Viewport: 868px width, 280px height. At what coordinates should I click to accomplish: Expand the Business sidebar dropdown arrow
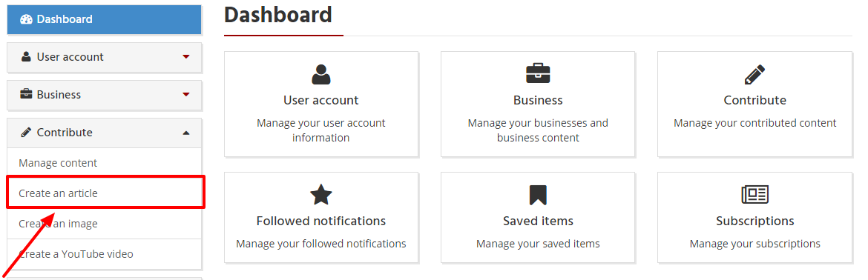186,94
